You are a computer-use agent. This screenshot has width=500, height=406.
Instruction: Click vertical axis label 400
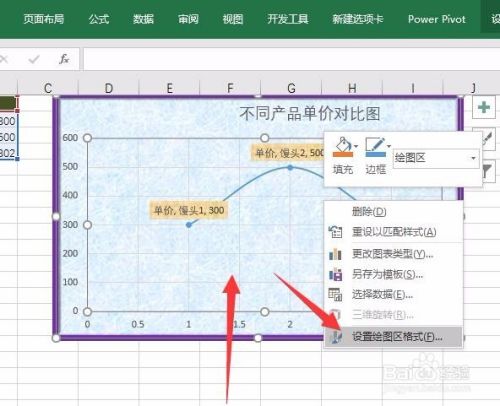point(70,195)
